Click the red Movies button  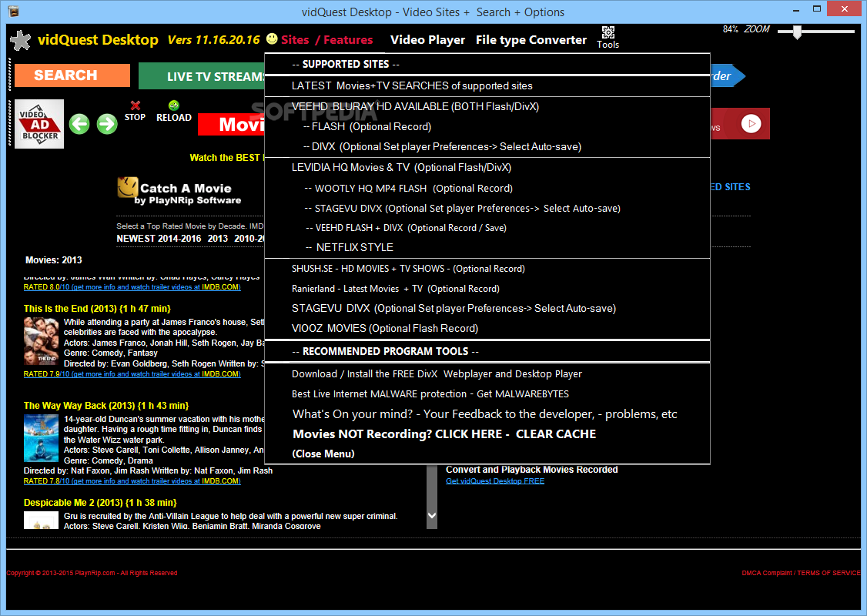231,125
